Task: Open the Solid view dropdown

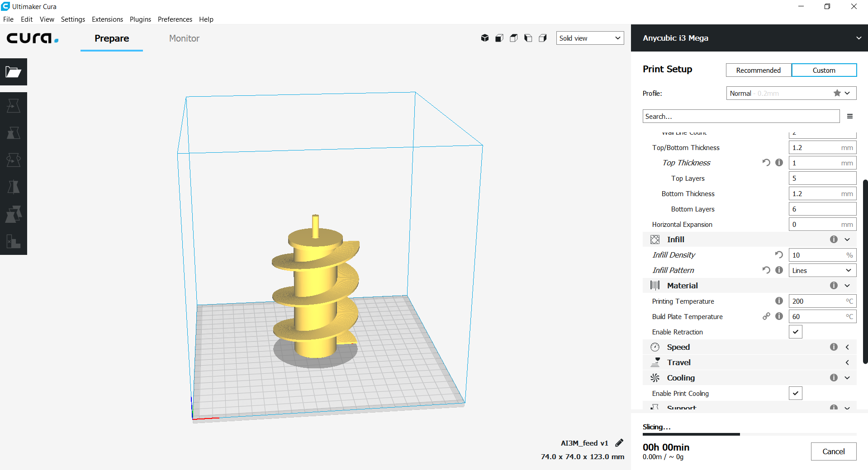Action: point(590,38)
